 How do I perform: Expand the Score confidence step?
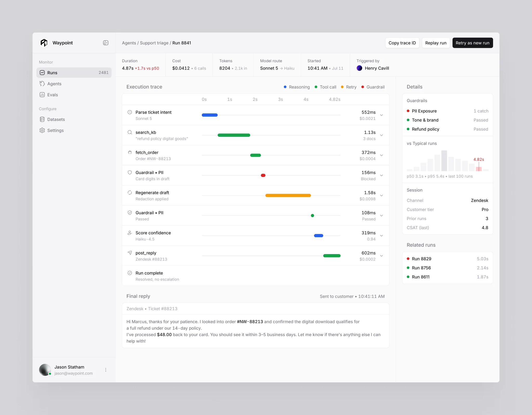pos(382,236)
